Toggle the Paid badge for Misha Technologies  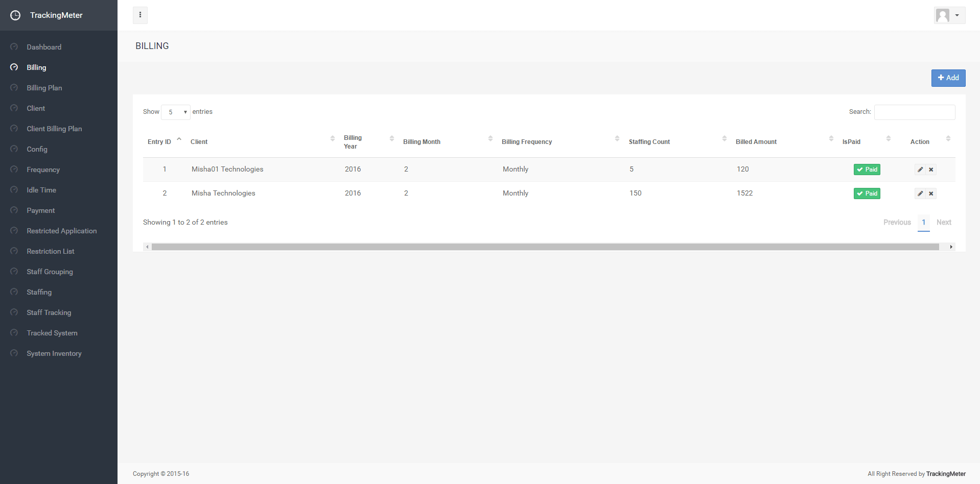[x=867, y=193]
